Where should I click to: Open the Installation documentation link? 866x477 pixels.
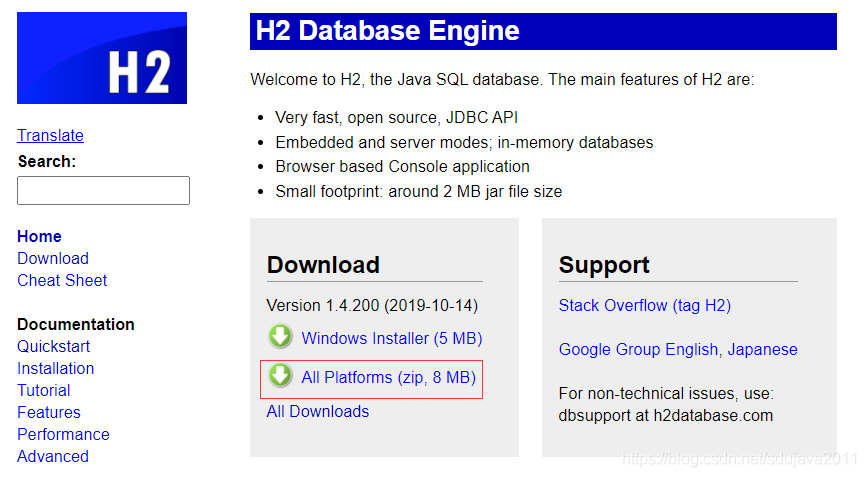(56, 368)
